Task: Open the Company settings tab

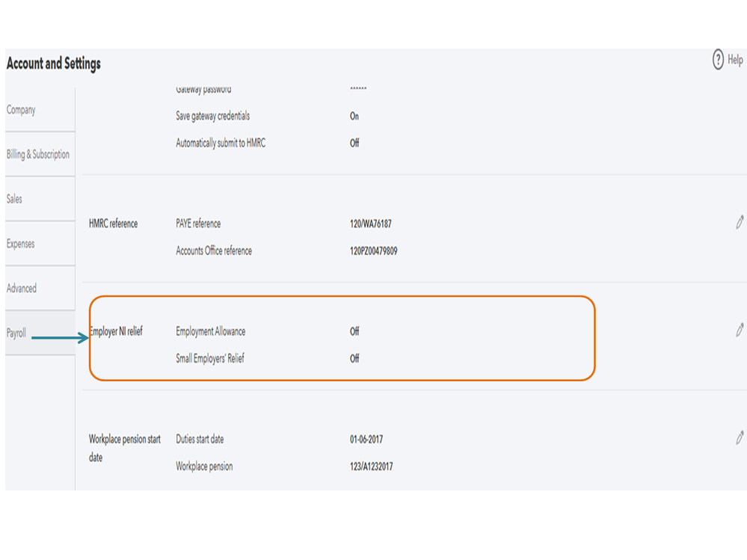Action: 21,110
